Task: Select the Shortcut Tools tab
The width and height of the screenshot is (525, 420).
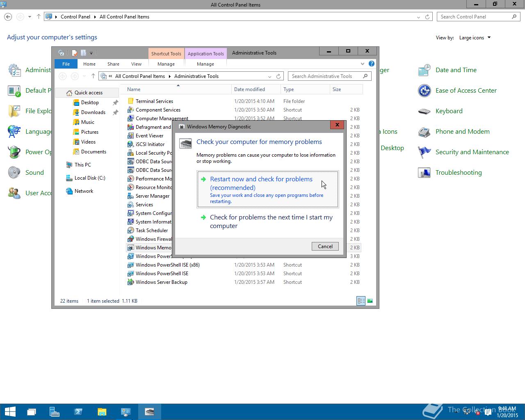Action: click(x=166, y=54)
